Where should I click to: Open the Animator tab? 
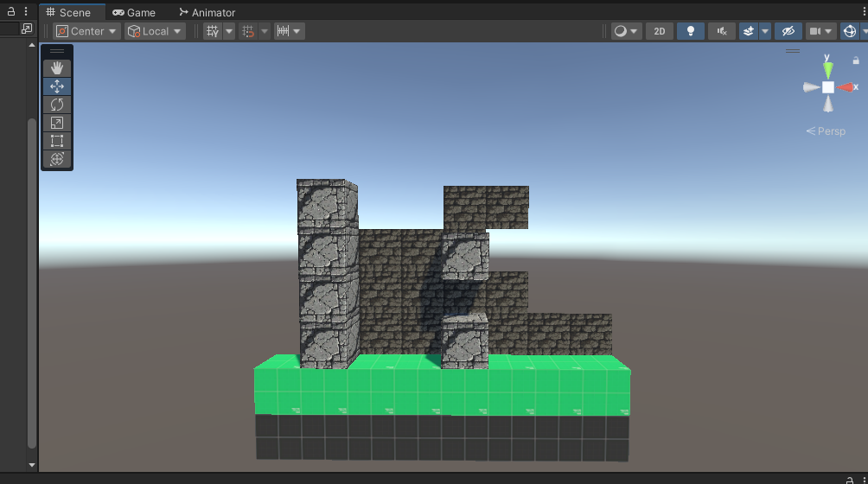pos(207,12)
